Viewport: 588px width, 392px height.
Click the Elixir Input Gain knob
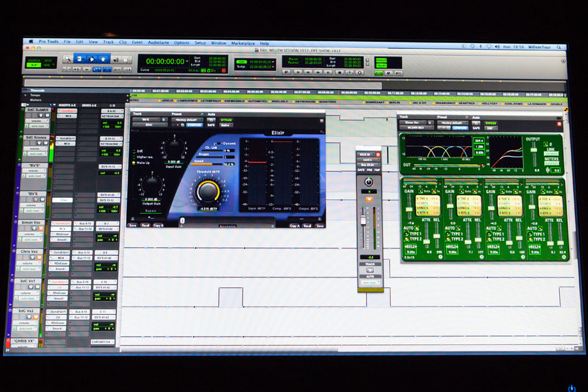[174, 148]
